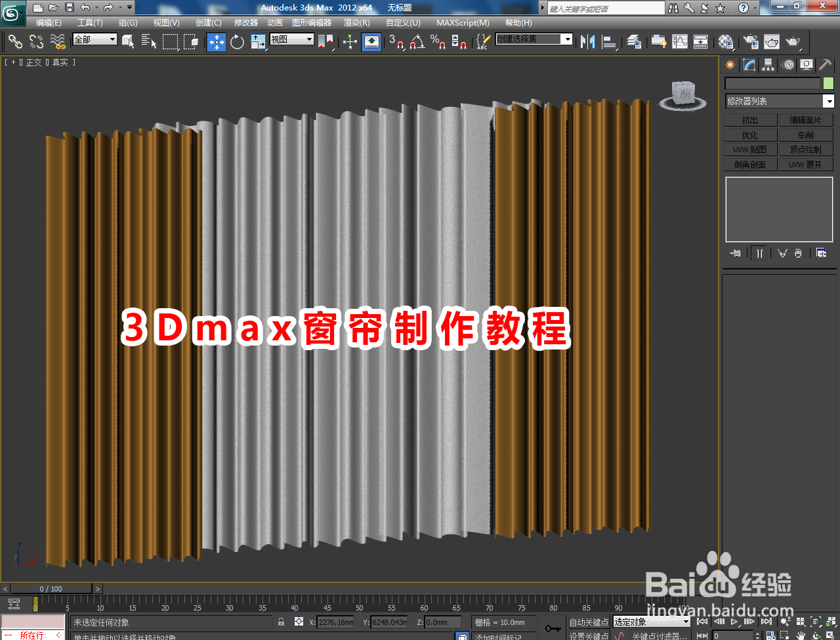Toggle the angle snap magnet icon
Viewport: 840px width, 640px height.
point(418,43)
